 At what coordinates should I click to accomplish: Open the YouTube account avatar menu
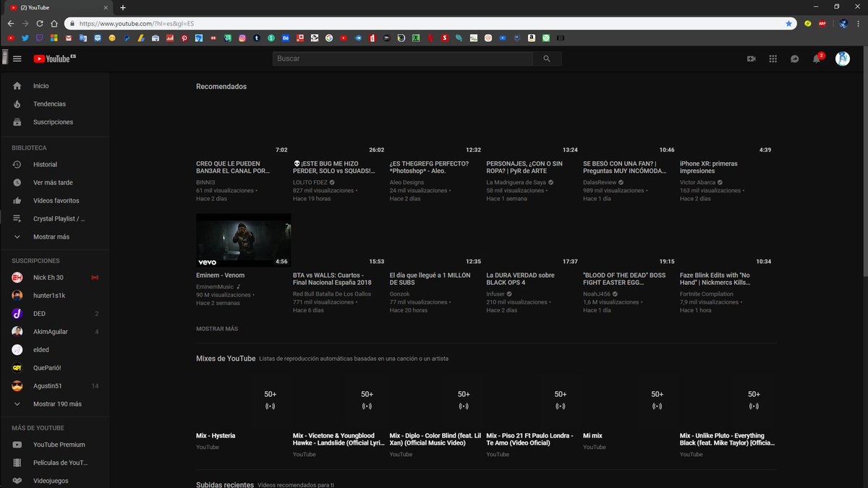(x=842, y=59)
